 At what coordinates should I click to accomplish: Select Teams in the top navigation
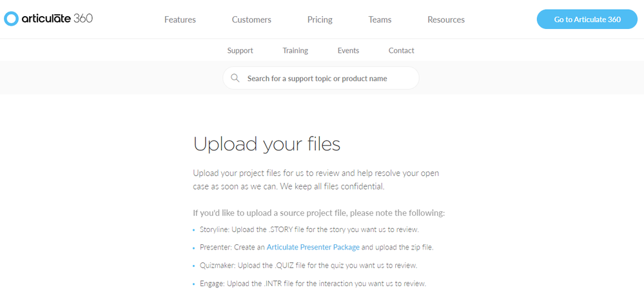pos(380,20)
